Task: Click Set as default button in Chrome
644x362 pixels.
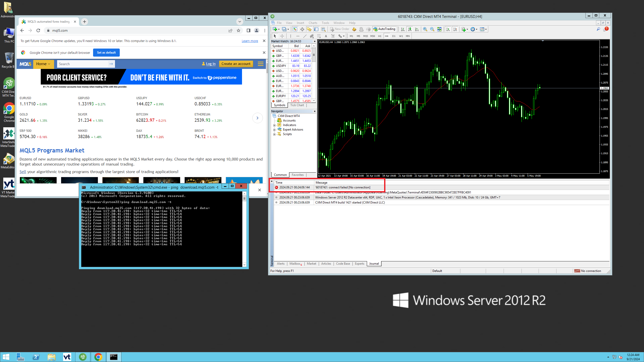Action: 106,53
